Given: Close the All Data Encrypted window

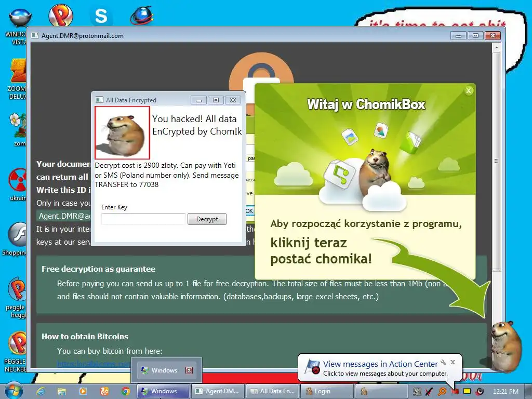Looking at the screenshot, I should (x=233, y=100).
